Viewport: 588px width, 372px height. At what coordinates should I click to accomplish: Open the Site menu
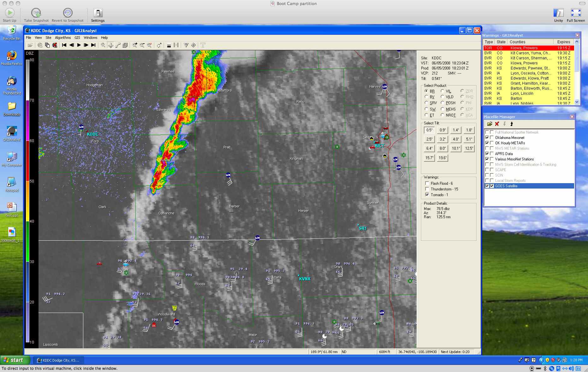click(x=48, y=38)
